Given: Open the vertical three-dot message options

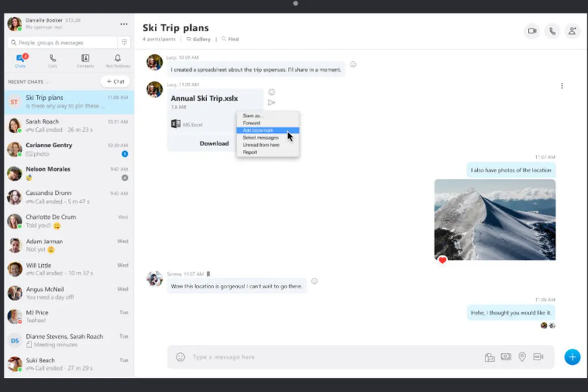Looking at the screenshot, I should click(562, 86).
